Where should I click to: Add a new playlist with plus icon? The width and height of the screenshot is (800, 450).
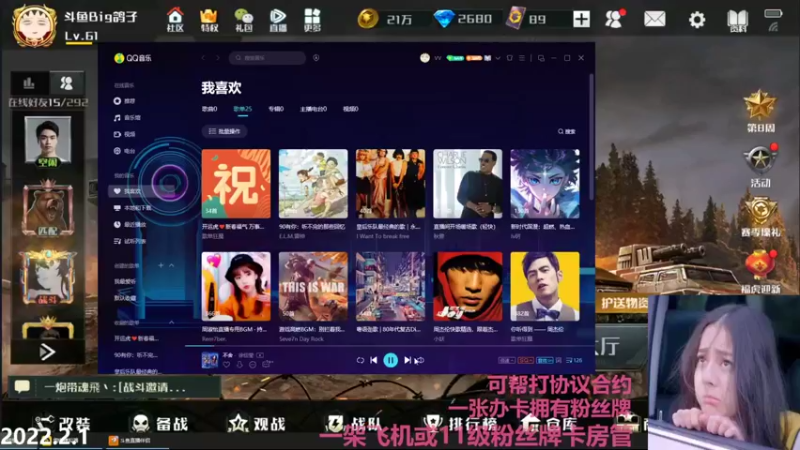coord(161,265)
